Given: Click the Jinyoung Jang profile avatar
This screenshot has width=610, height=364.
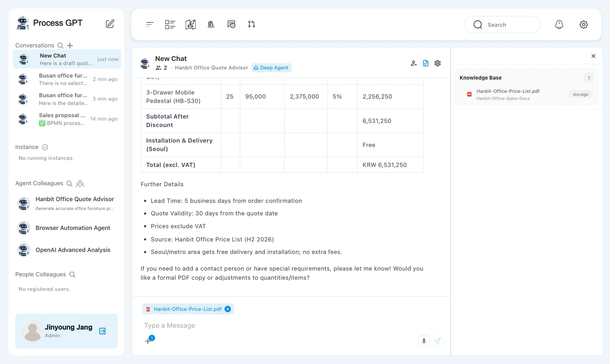Looking at the screenshot, I should 33,331.
